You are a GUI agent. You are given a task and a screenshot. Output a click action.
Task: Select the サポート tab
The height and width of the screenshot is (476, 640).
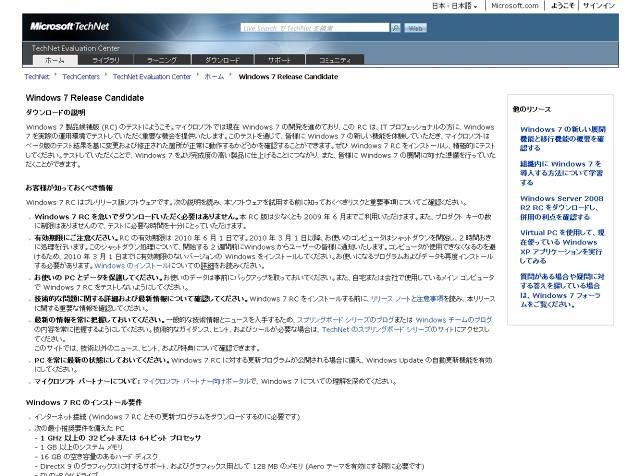pyautogui.click(x=280, y=60)
